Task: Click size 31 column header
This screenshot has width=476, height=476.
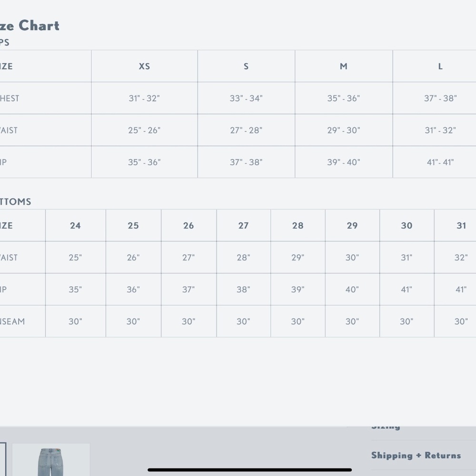Action: pyautogui.click(x=461, y=226)
